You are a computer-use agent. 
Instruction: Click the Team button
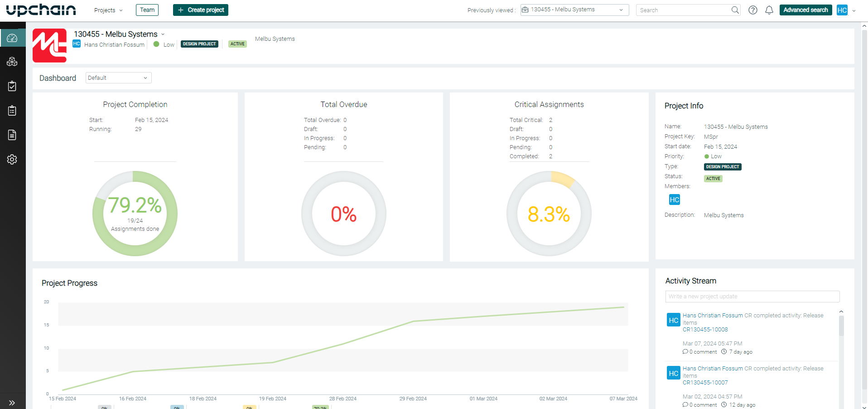pos(147,10)
